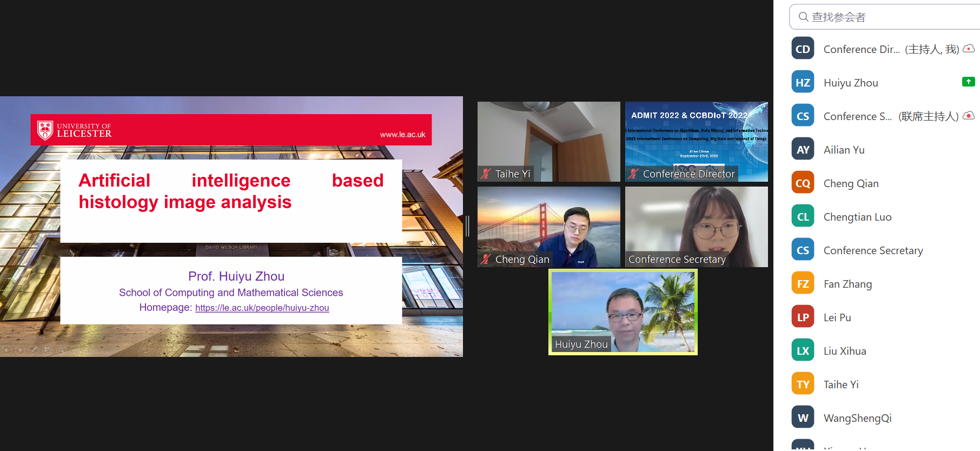
Task: Click WangShengQi in the participants list
Action: (857, 418)
